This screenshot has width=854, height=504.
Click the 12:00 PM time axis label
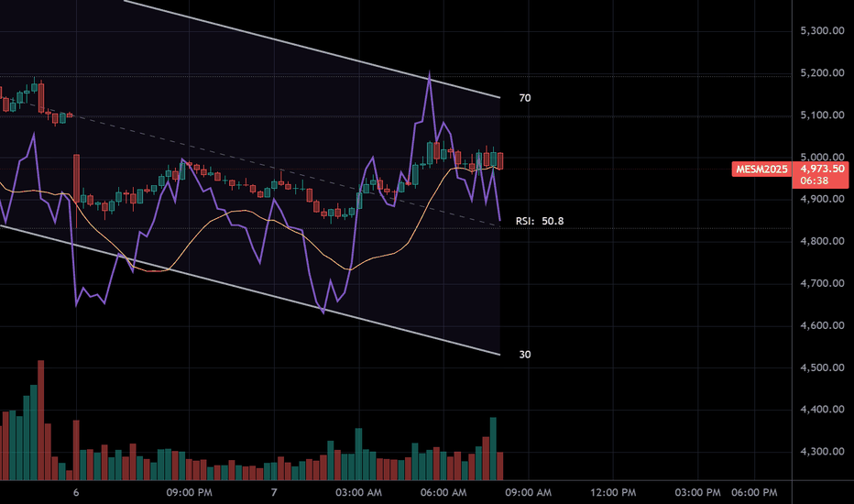click(613, 493)
